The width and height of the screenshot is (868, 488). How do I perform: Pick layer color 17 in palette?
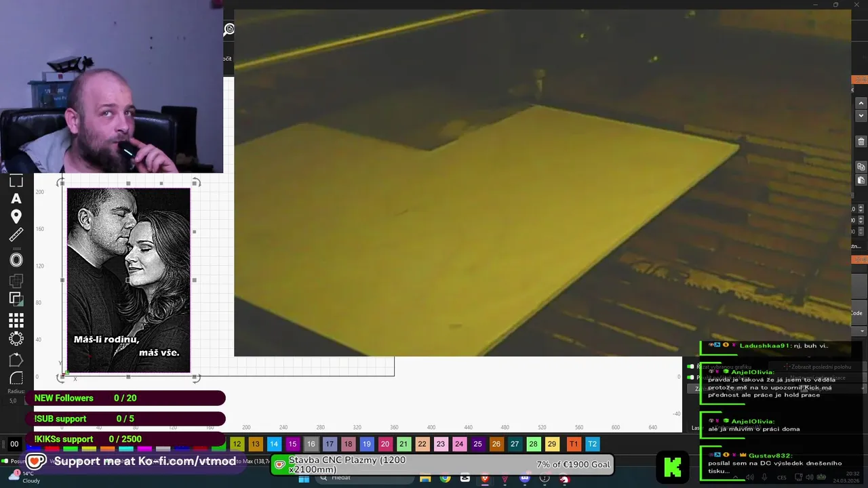tap(330, 445)
